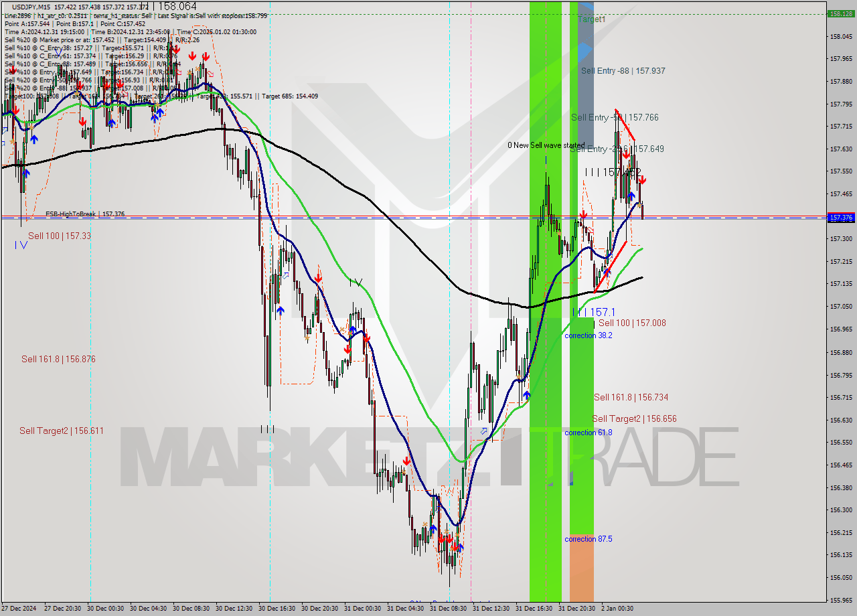Image resolution: width=857 pixels, height=616 pixels.
Task: Click the green 158.128 price tag on the axis
Action: pyautogui.click(x=840, y=13)
